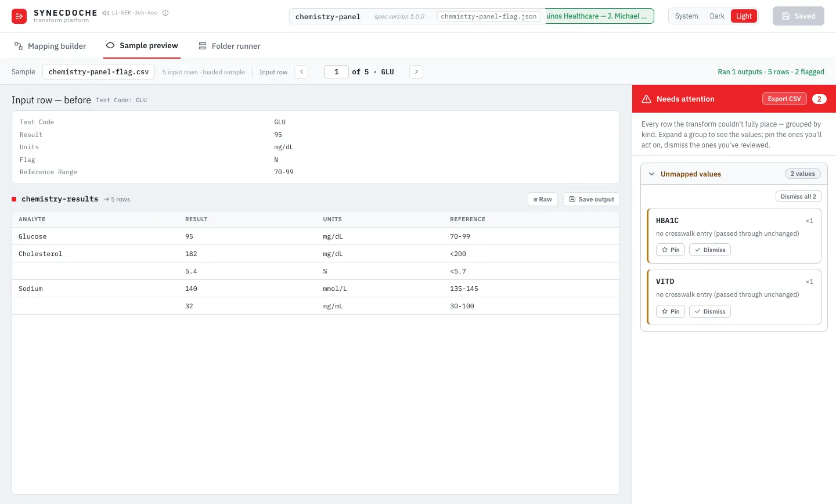This screenshot has width=836, height=504.
Task: Click the <200 reference cell
Action: (x=458, y=254)
